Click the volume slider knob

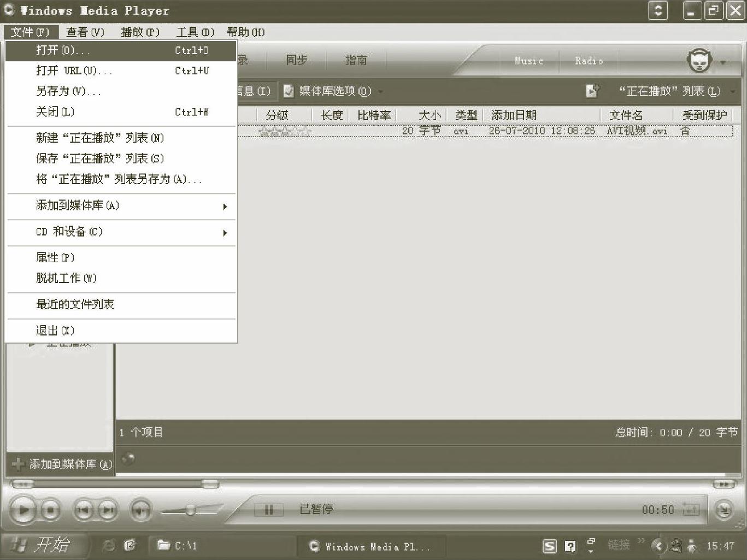click(x=190, y=510)
